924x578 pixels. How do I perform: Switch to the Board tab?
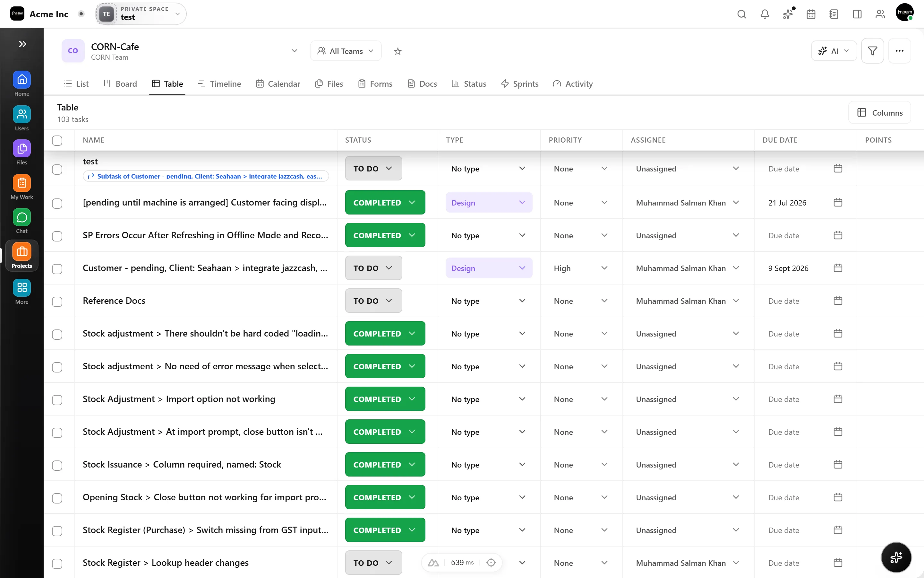coord(120,84)
